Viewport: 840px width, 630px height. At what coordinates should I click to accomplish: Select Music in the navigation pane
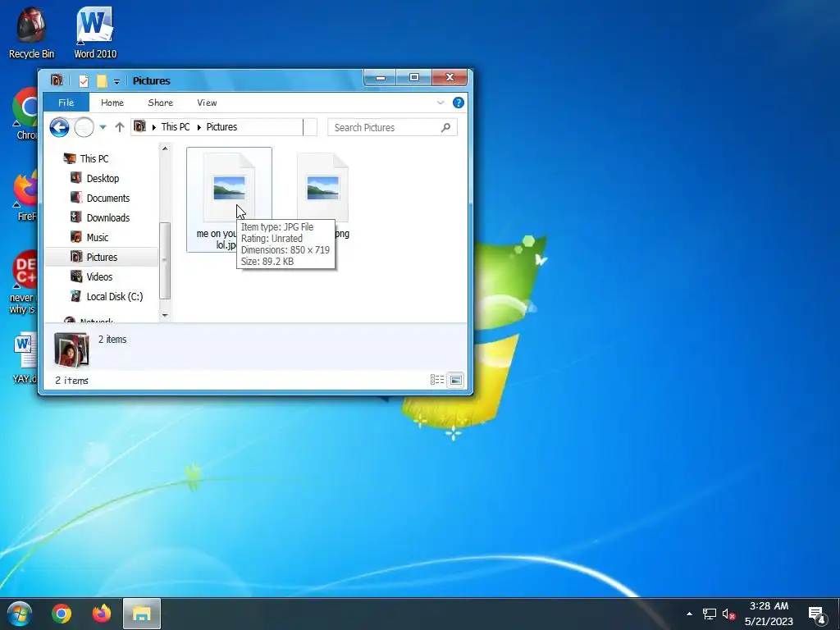point(97,237)
